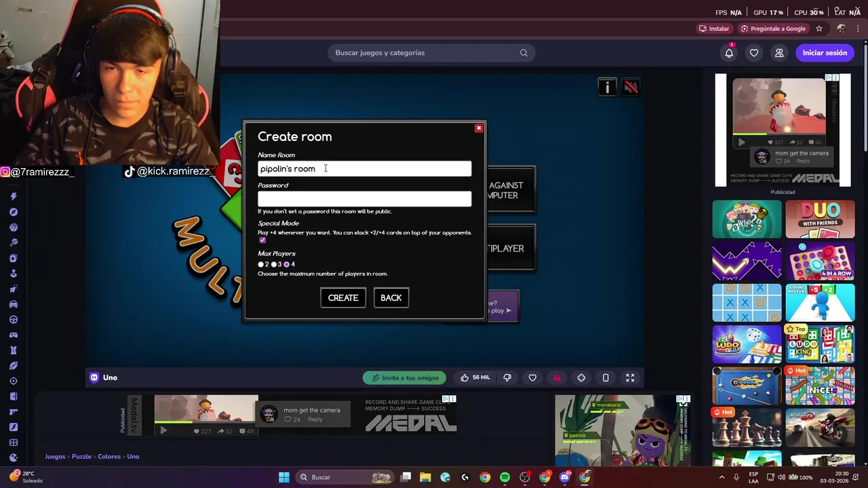Open File Explorer from taskbar
Image resolution: width=868 pixels, height=488 pixels.
point(425,477)
